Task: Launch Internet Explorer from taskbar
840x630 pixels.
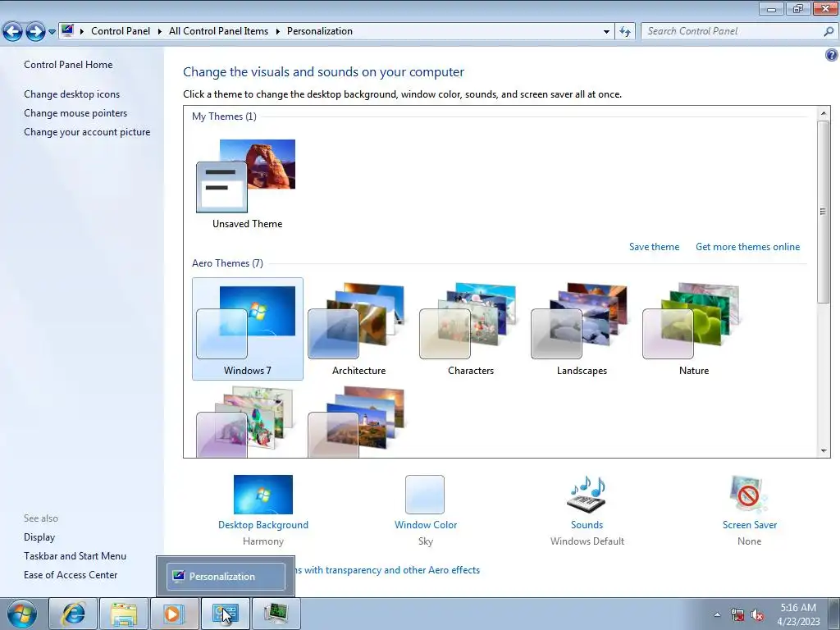Action: (x=73, y=614)
